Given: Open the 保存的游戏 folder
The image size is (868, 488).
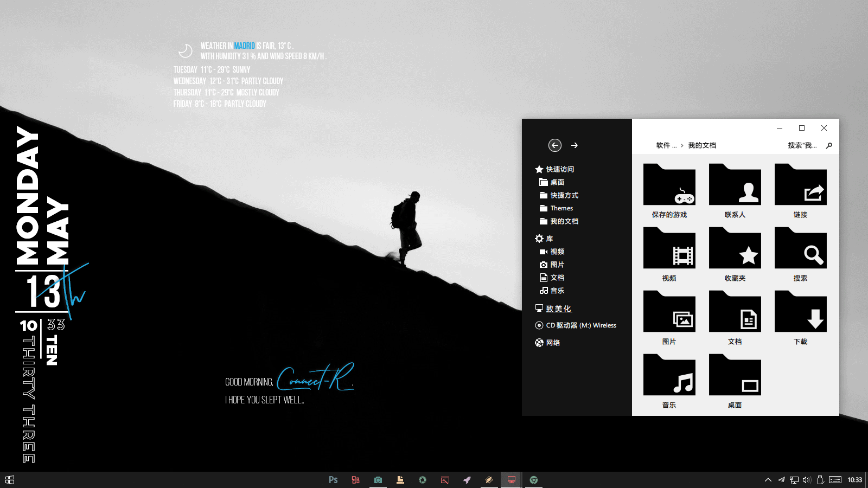Looking at the screenshot, I should tap(669, 190).
